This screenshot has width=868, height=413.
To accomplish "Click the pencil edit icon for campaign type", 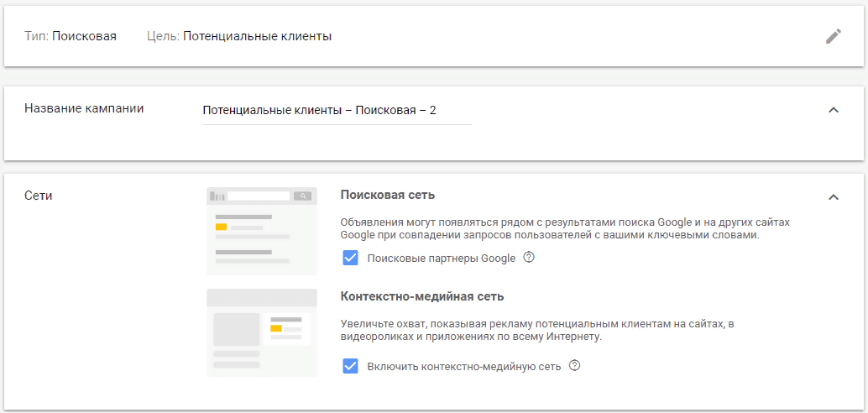I will click(833, 36).
